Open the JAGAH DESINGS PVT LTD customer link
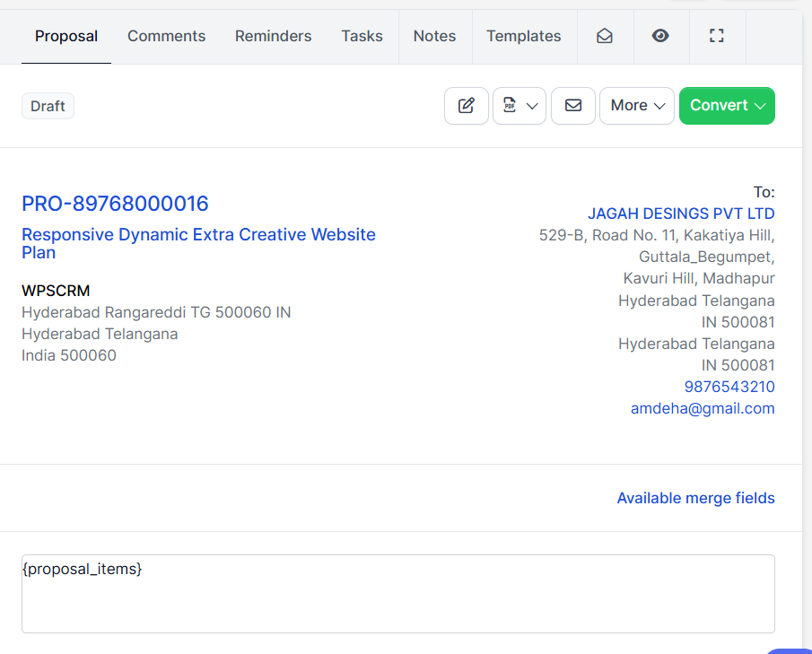 coord(681,214)
